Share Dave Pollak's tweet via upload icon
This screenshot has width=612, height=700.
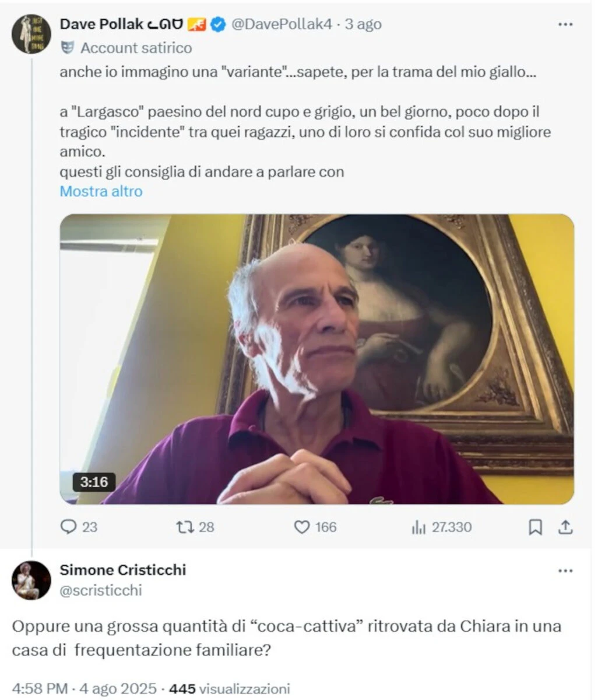[x=565, y=527]
